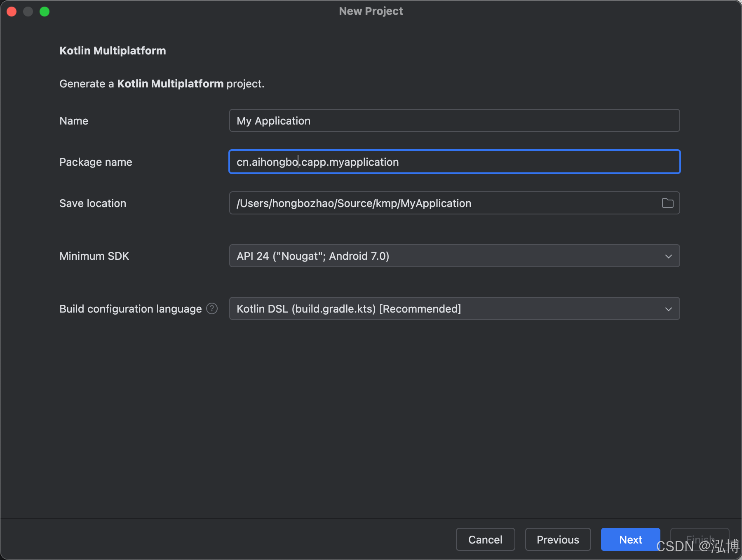Click inside the Package name text field
Screen dimensions: 742x560
pyautogui.click(x=453, y=162)
